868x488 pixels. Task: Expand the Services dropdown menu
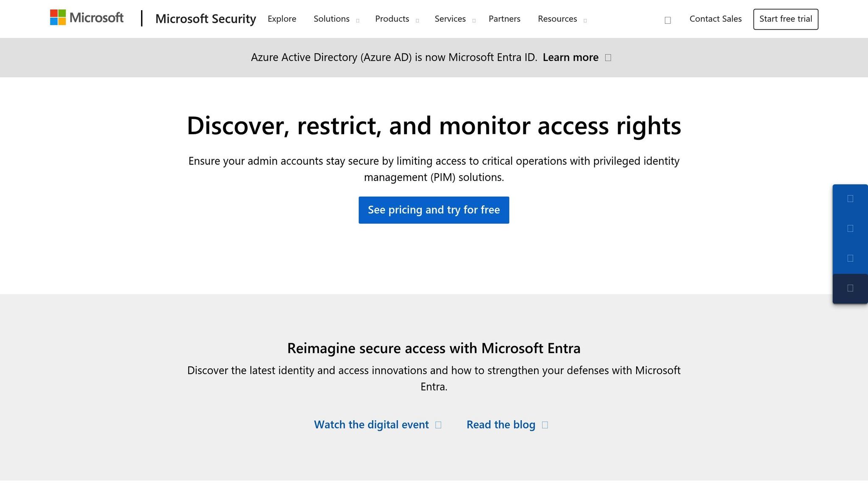point(455,19)
